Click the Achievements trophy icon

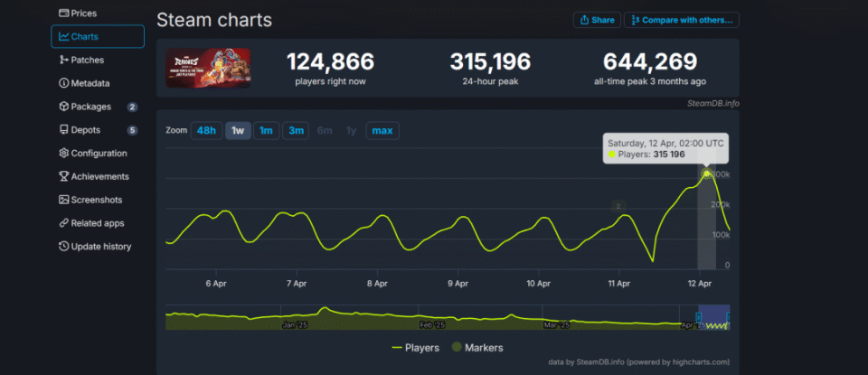point(63,176)
